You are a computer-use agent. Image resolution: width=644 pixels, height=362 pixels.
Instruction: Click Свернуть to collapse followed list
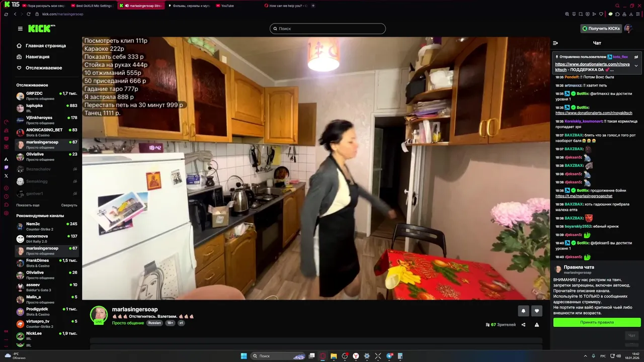(x=69, y=205)
